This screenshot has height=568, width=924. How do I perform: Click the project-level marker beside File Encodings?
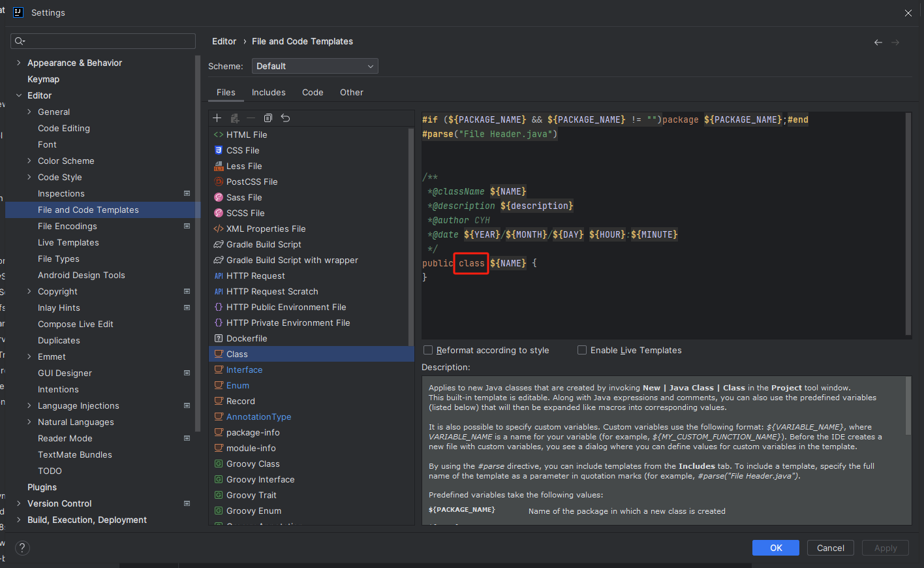[187, 226]
